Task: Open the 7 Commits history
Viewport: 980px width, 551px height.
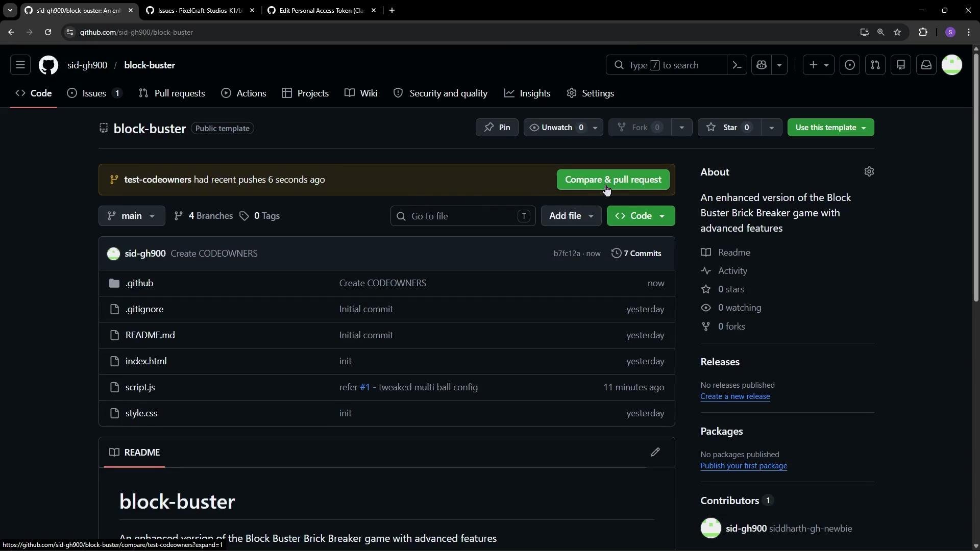Action: (636, 254)
